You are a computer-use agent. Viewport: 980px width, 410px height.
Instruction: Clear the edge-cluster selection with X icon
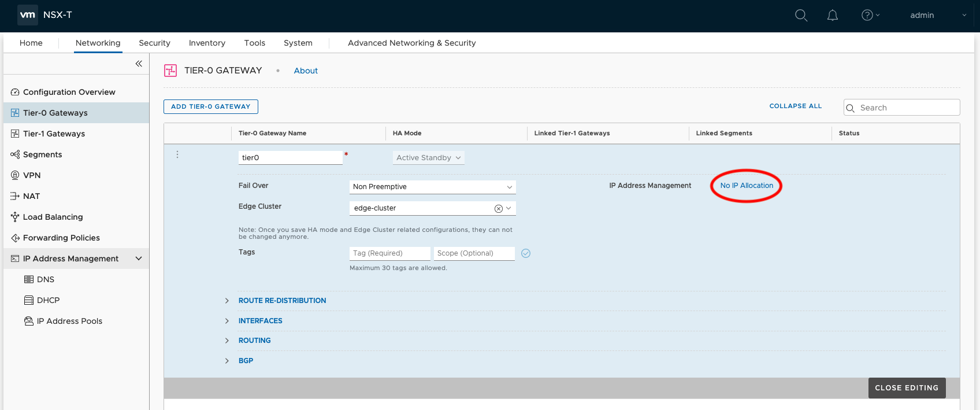(498, 208)
